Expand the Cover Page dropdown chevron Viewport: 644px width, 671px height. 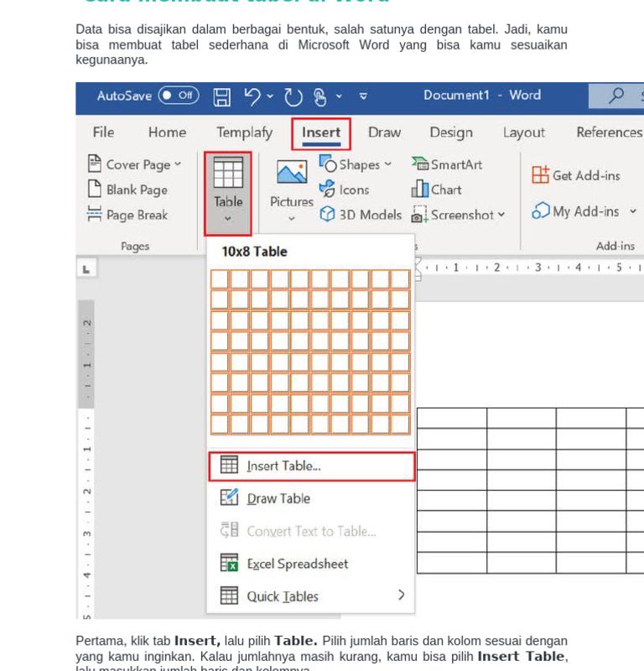pyautogui.click(x=178, y=164)
